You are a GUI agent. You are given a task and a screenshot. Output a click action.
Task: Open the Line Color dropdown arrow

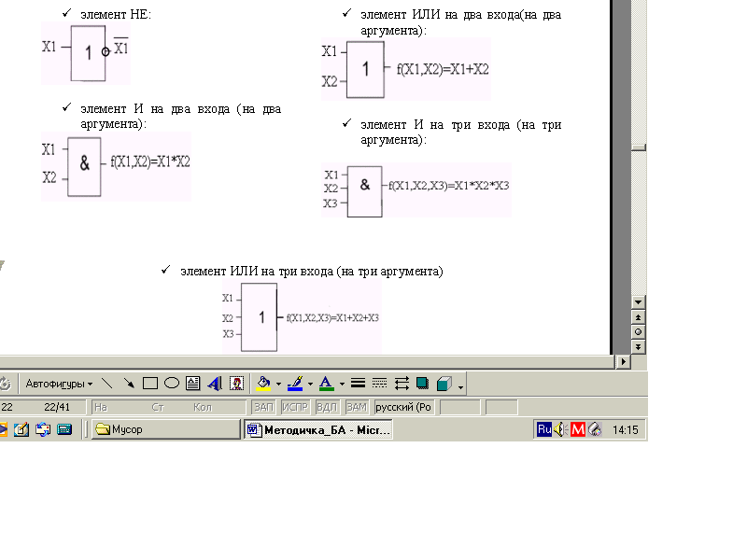coord(310,384)
